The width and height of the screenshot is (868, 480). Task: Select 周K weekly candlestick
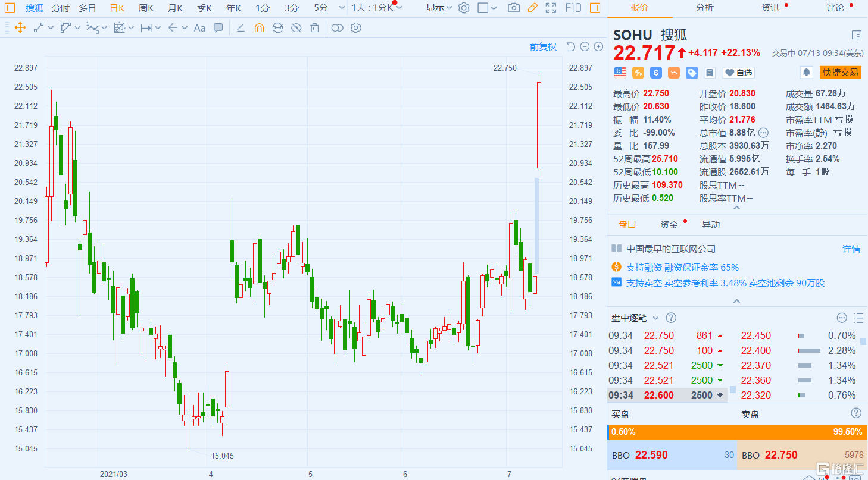point(146,8)
